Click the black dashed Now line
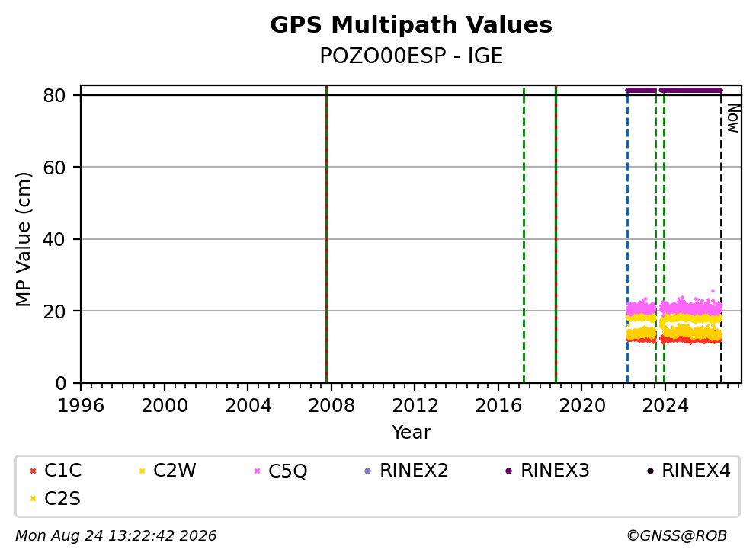756x559 pixels. pos(721,236)
